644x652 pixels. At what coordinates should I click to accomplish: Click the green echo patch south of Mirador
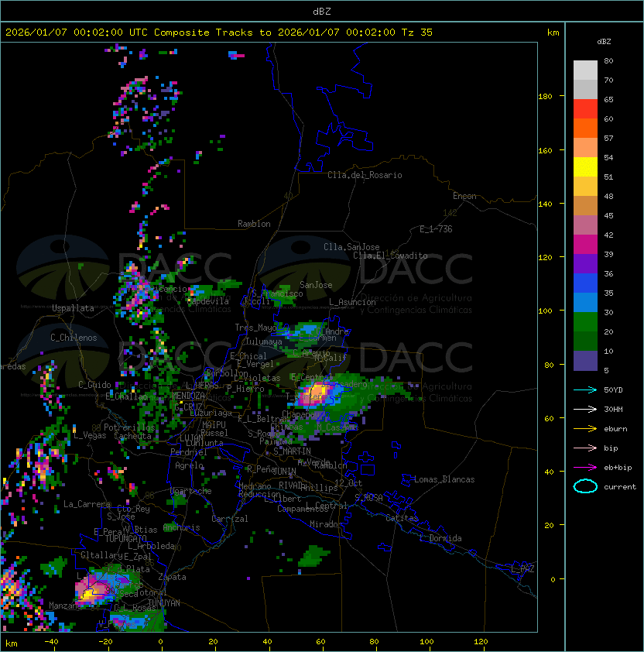click(x=315, y=556)
